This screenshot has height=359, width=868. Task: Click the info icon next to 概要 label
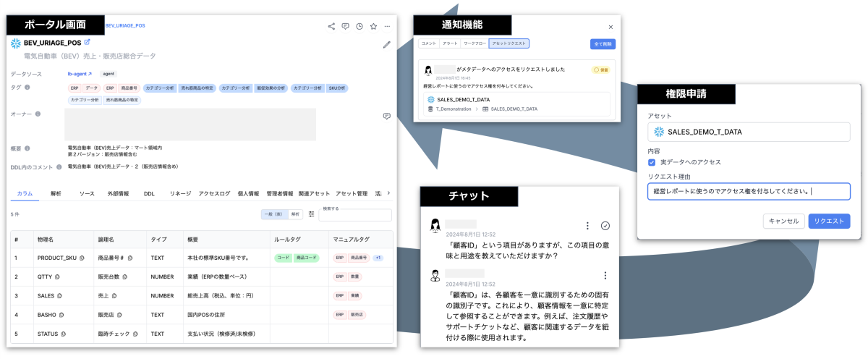[x=27, y=148]
